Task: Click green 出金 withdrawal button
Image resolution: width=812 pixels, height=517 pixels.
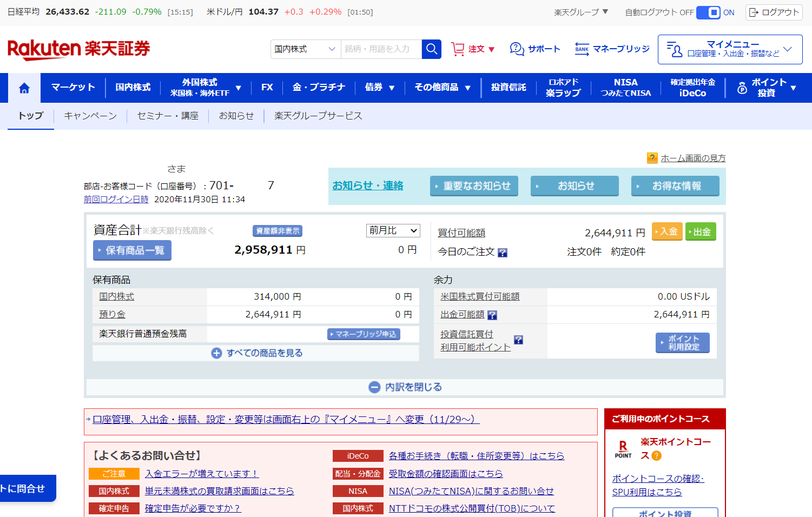Action: [x=701, y=231]
